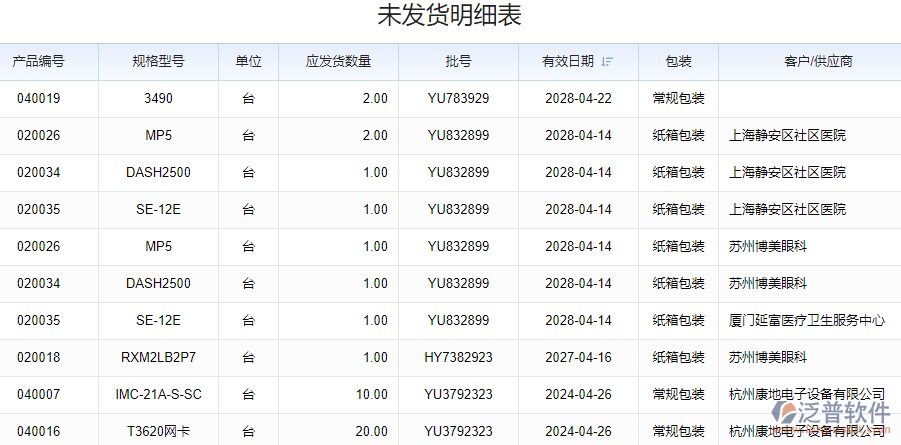Select customer 厦门延富医疗卫生服务中心
The width and height of the screenshot is (901, 445).
pos(807,320)
